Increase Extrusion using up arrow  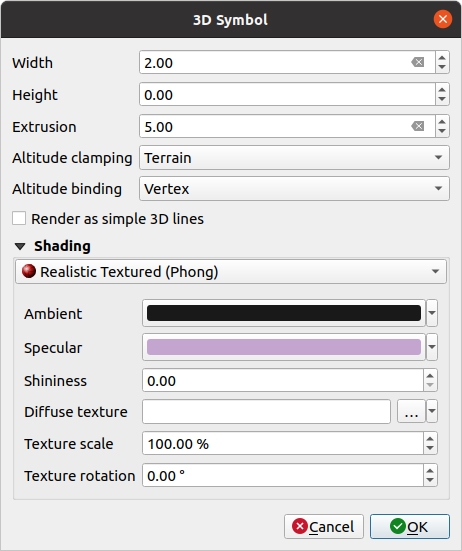click(442, 122)
